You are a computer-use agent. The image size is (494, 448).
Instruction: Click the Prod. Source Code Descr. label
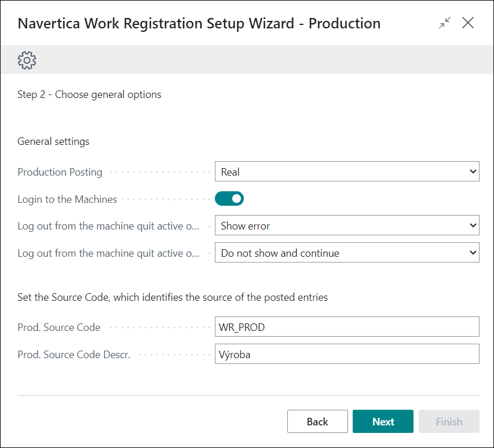point(74,355)
